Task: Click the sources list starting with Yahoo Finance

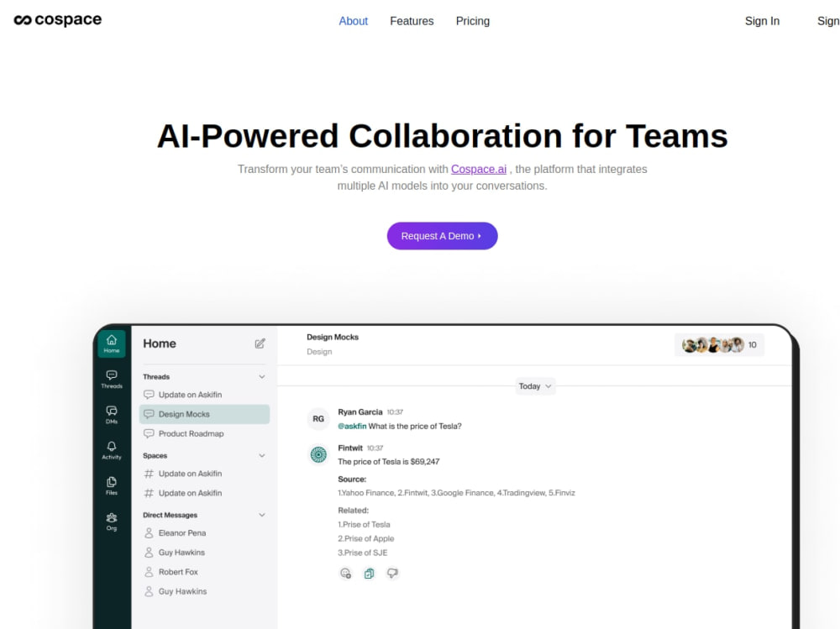Action: click(456, 493)
